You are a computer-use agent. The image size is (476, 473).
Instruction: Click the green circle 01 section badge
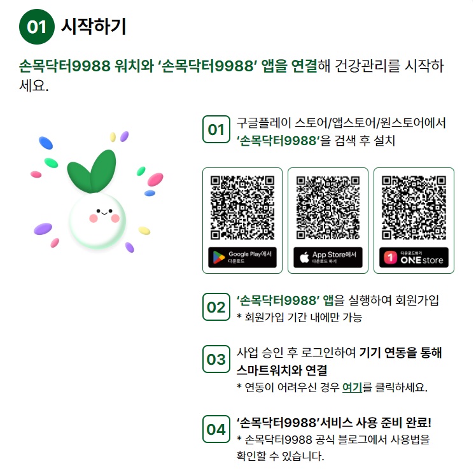coord(37,27)
